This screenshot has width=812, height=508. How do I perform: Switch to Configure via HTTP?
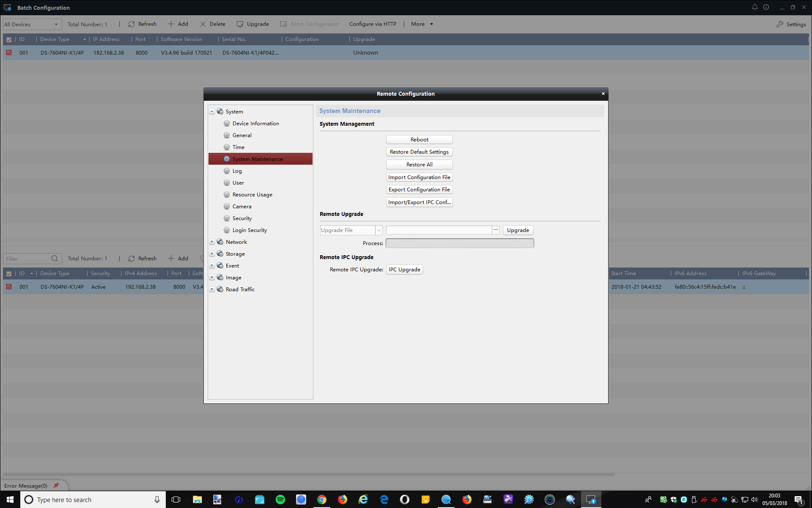373,24
